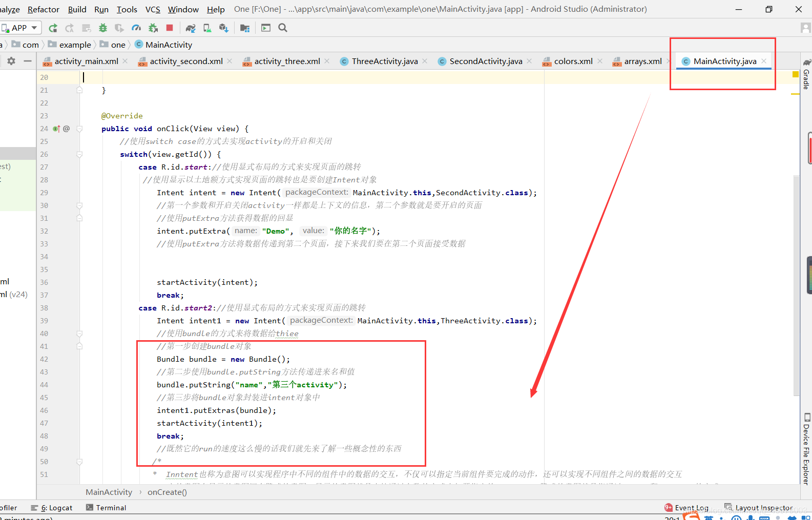Open the Gradle side panel
This screenshot has width=812, height=520.
pyautogui.click(x=806, y=74)
